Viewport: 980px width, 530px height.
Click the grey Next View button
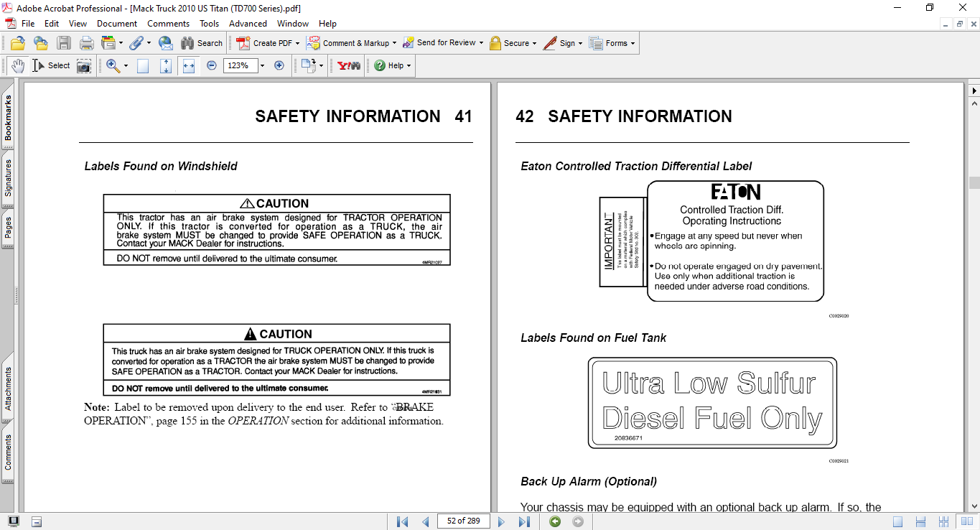tap(578, 521)
